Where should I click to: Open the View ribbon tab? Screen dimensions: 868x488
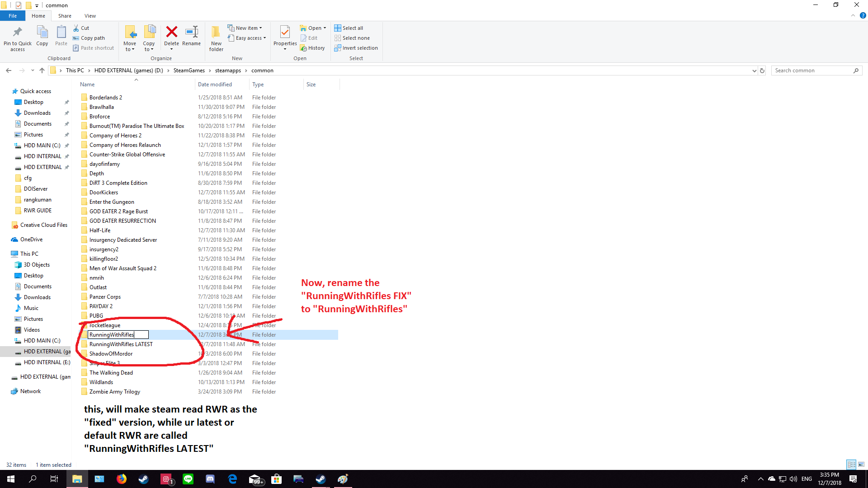[90, 16]
